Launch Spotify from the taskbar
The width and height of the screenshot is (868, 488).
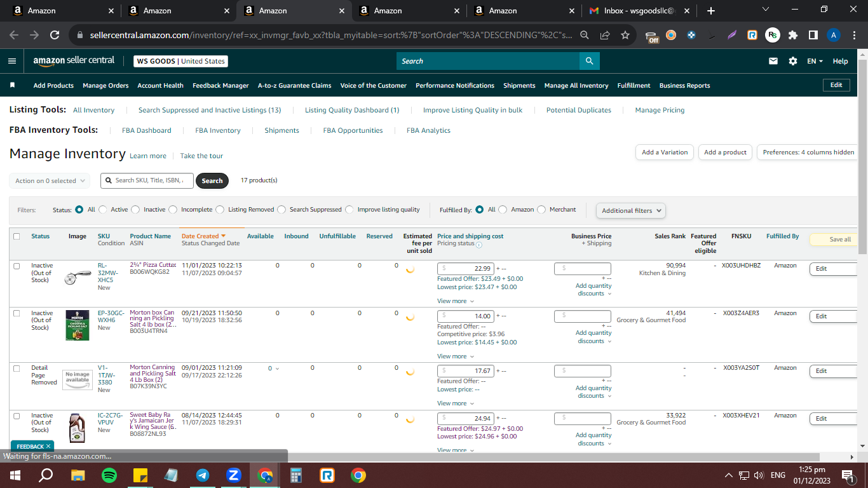click(109, 475)
